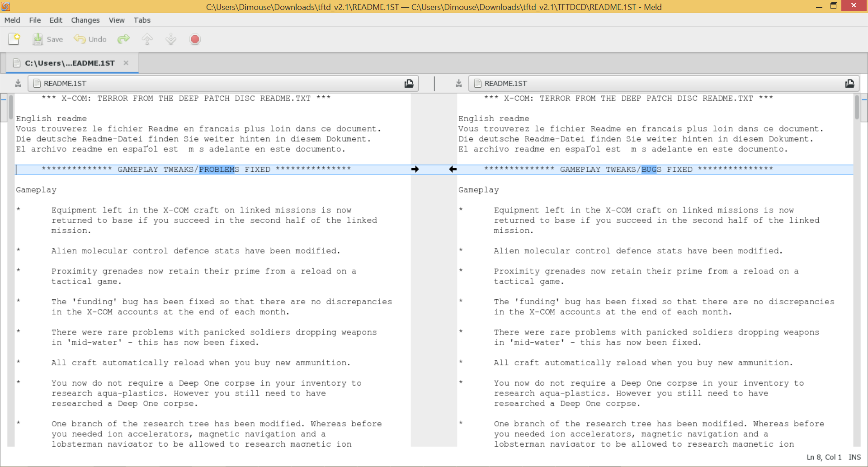The image size is (868, 467).
Task: Click 'Gameplay' heading in right pane
Action: [x=479, y=190]
